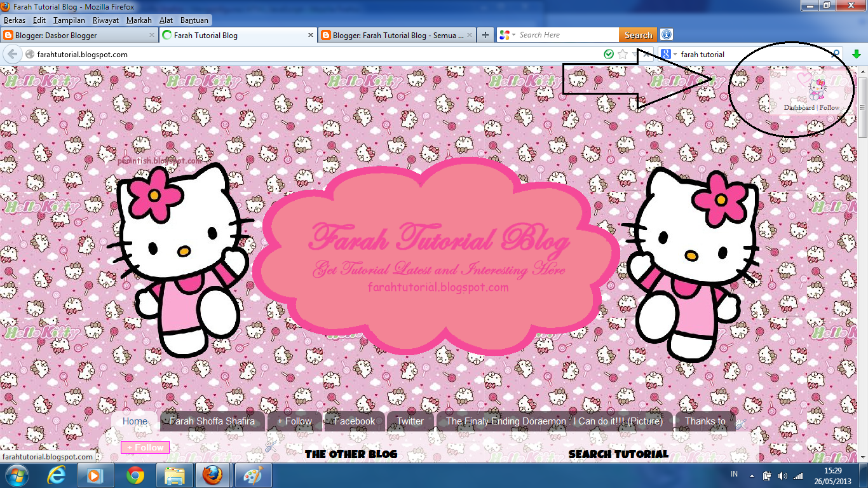
Task: Close the Dasbor Blogger tab
Action: coord(152,36)
